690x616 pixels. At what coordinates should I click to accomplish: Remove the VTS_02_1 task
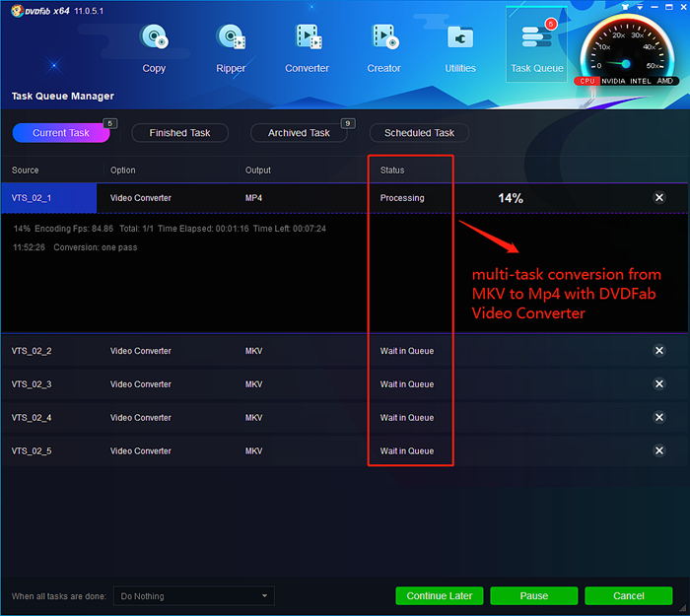pyautogui.click(x=658, y=197)
